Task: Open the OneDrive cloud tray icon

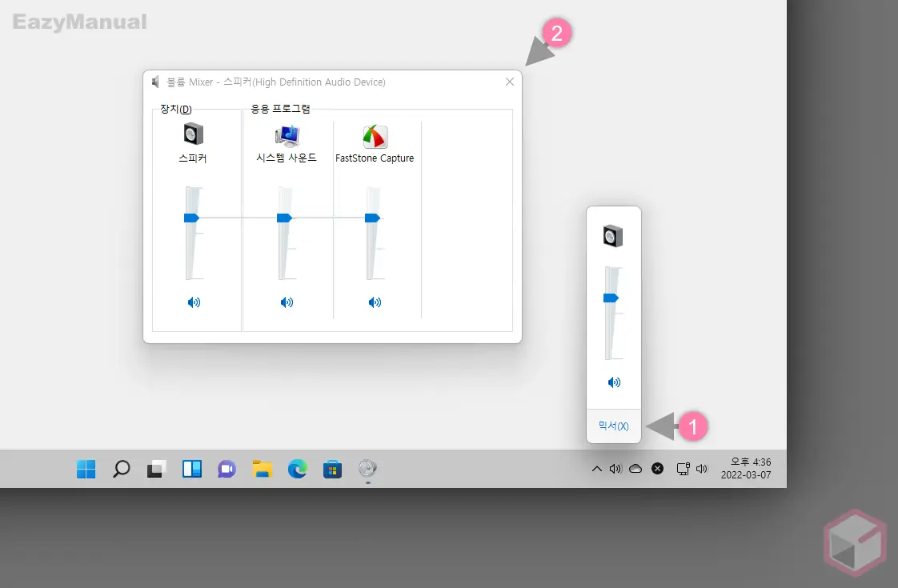Action: (635, 469)
